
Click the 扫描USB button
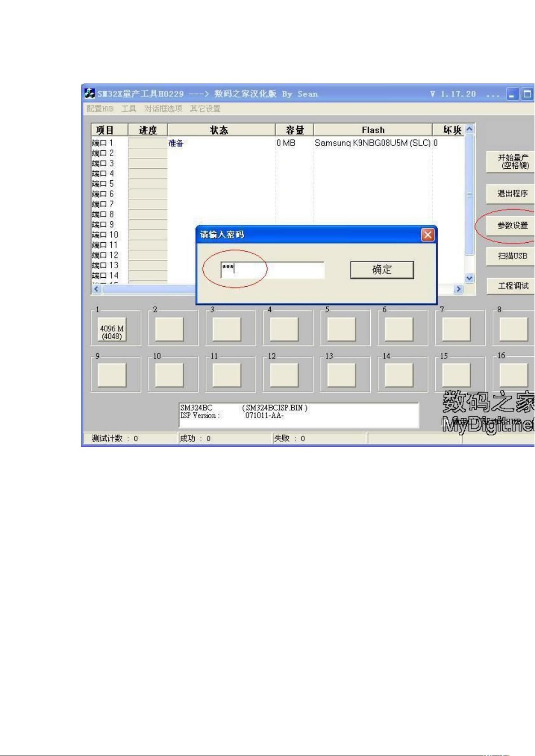coord(511,256)
